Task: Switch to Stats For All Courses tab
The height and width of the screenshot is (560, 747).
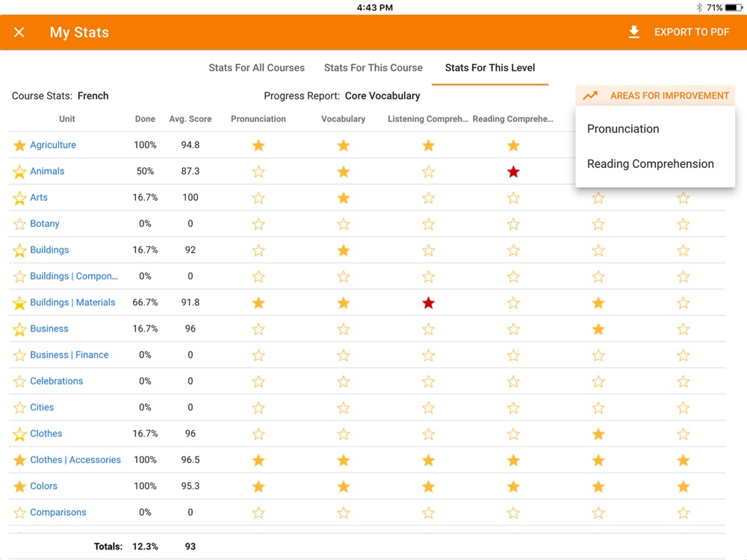Action: pyautogui.click(x=256, y=67)
